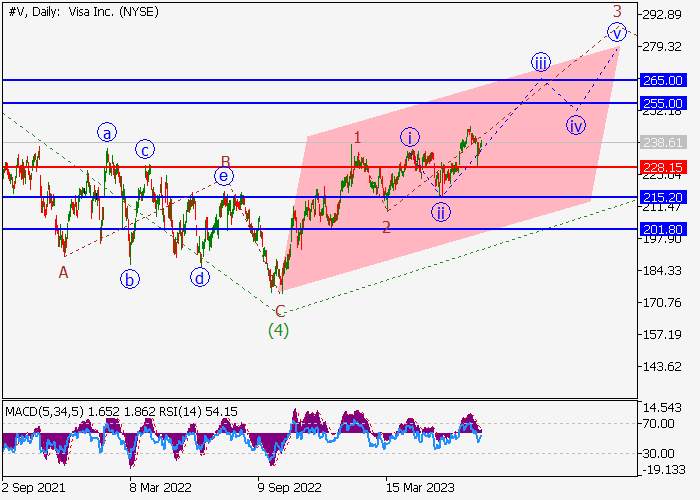The image size is (700, 500).
Task: Click the '15 Mar 2023' date label
Action: pos(420,487)
